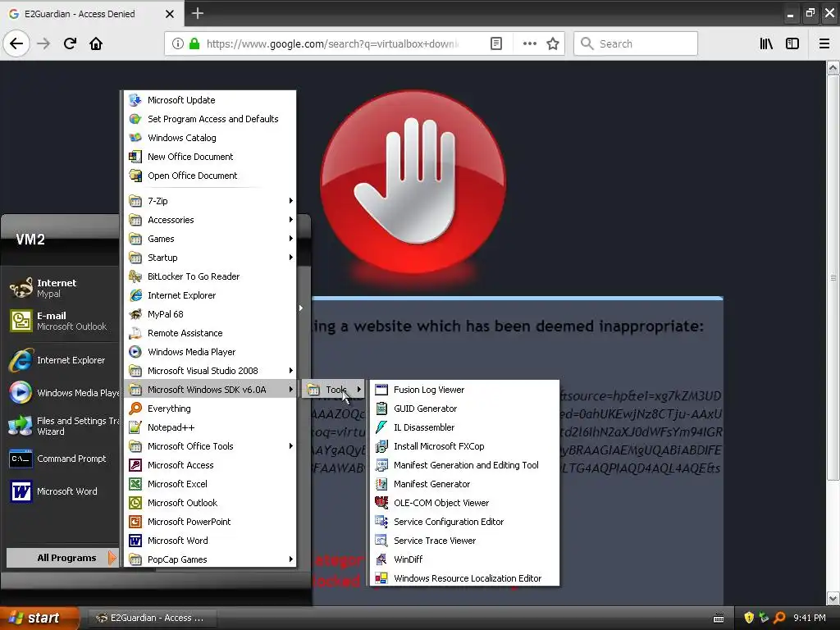The image size is (840, 630).
Task: Expand the Startup submenu
Action: pos(211,257)
